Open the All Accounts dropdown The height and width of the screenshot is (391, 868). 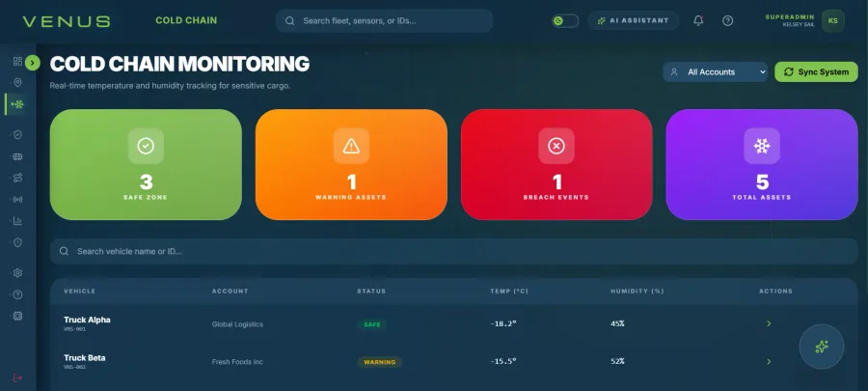click(x=716, y=72)
